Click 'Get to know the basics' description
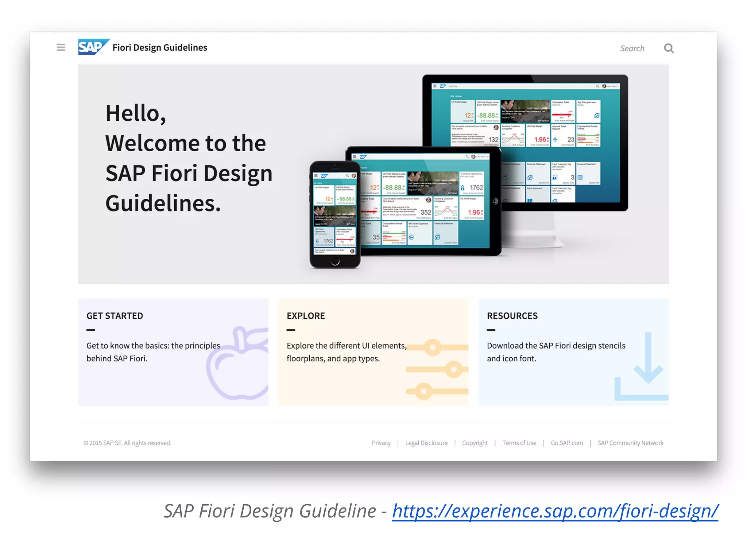Viewport: 747px width, 560px height. (x=153, y=352)
